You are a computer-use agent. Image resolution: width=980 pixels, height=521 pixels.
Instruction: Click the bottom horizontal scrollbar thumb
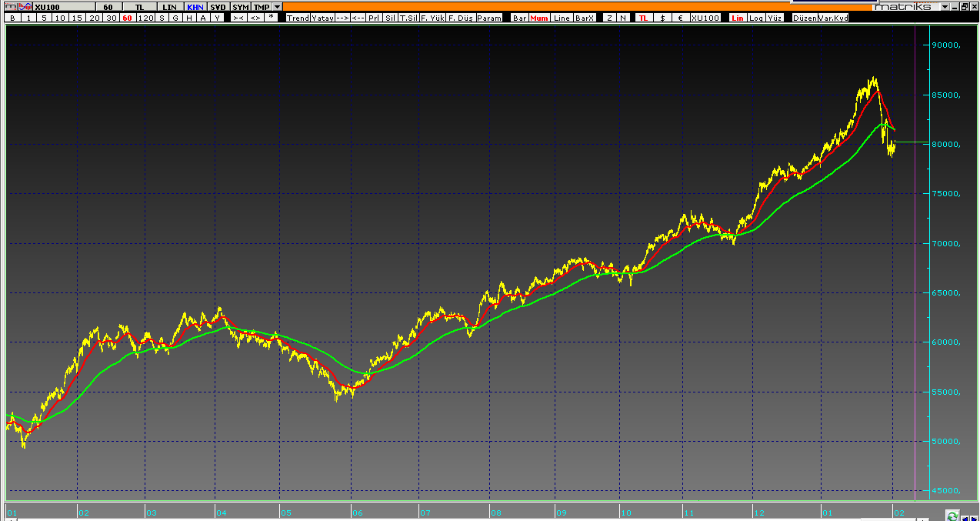[x=888, y=519]
